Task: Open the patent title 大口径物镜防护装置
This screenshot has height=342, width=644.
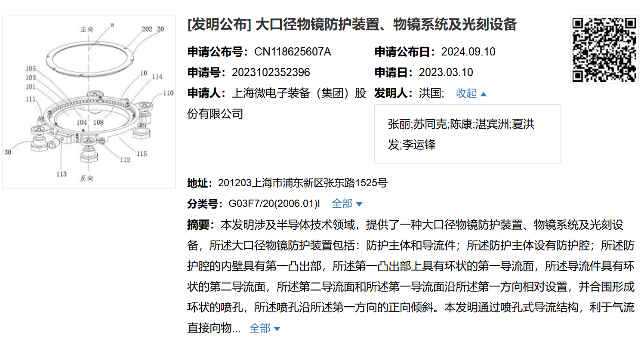Action: click(x=352, y=25)
